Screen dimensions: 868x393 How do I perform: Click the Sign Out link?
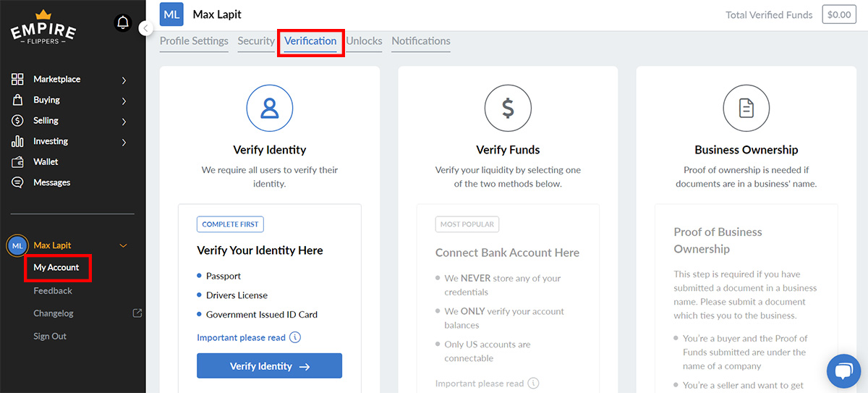pos(50,337)
